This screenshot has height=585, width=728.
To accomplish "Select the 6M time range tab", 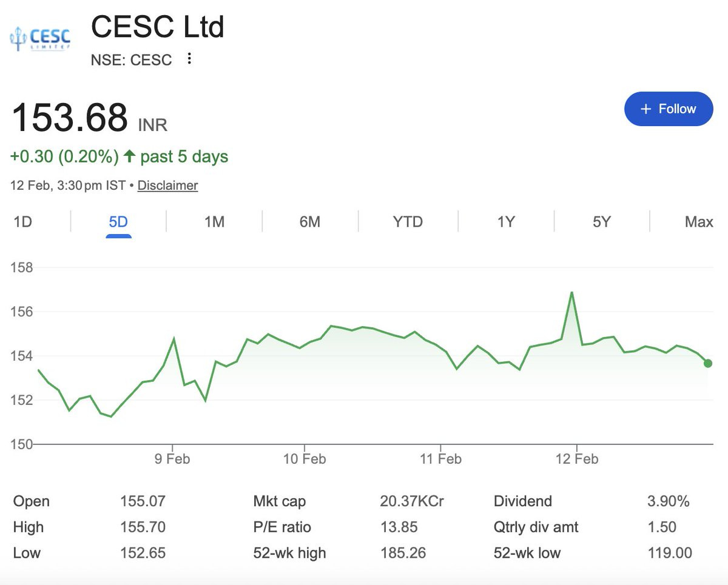I will coord(309,222).
